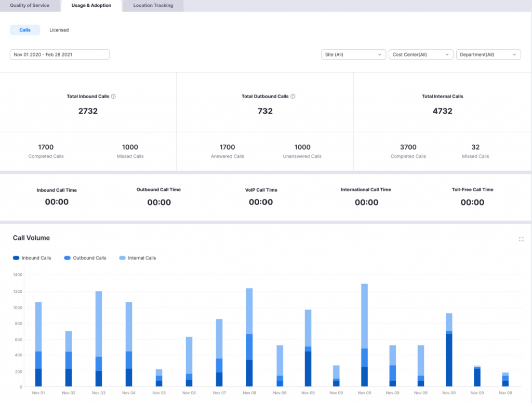
Task: Click the Nov 08 stacked bar
Action: coord(249,338)
